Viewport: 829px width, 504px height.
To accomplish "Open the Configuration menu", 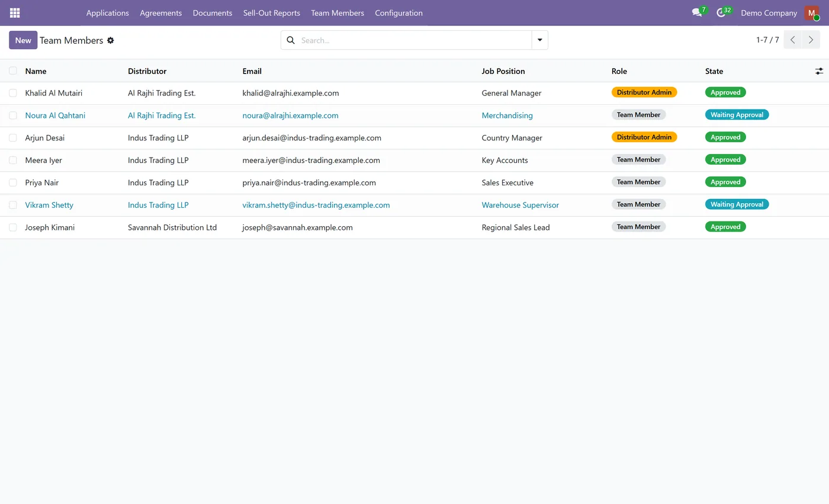I will tap(399, 12).
